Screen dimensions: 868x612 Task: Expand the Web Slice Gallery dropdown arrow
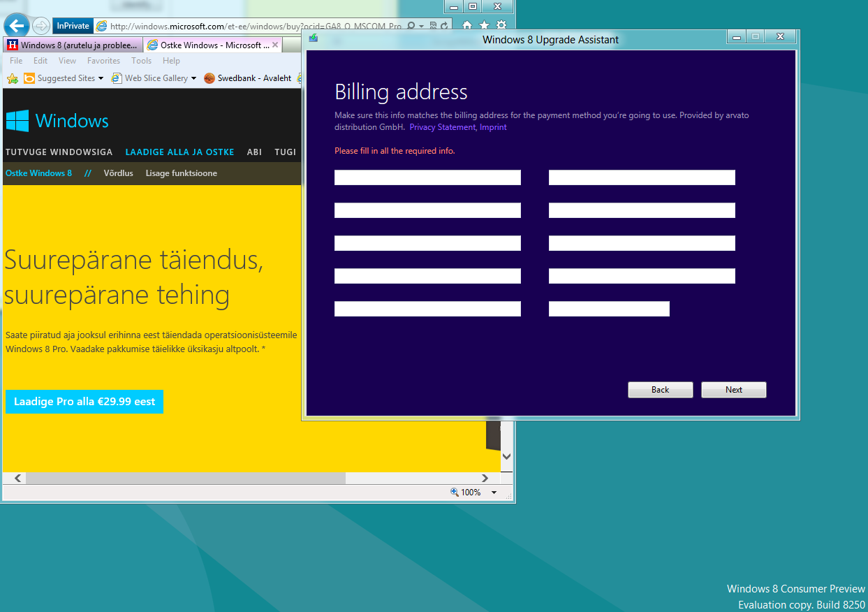click(x=193, y=78)
